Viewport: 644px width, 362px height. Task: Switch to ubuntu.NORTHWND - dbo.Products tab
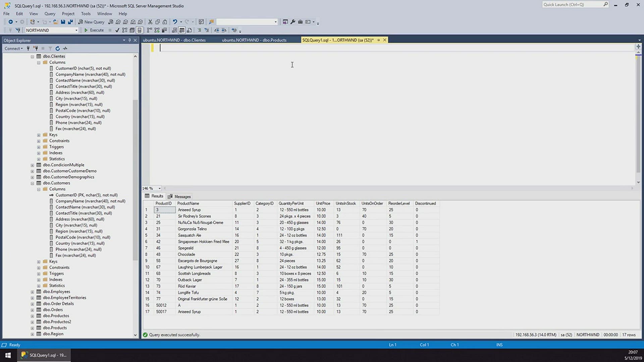pos(254,40)
